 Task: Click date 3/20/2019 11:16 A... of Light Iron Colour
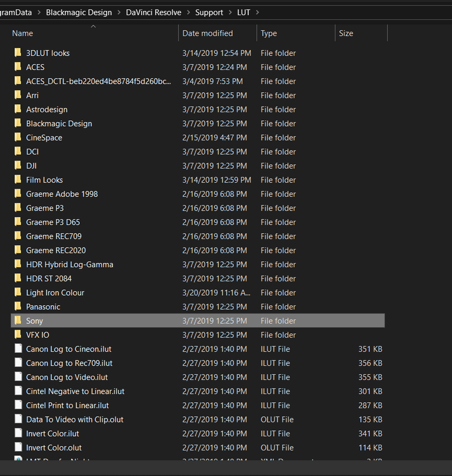click(216, 293)
